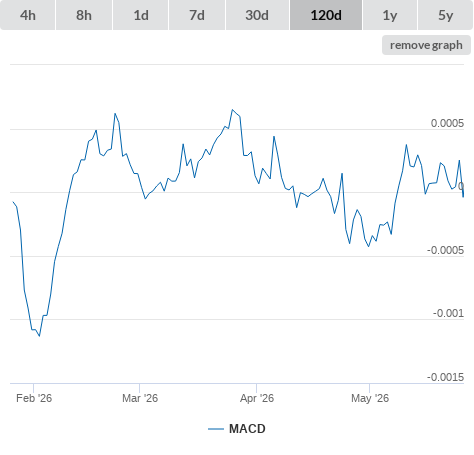Click the Apr '26 axis label
This screenshot has height=455, width=474.
pos(257,398)
